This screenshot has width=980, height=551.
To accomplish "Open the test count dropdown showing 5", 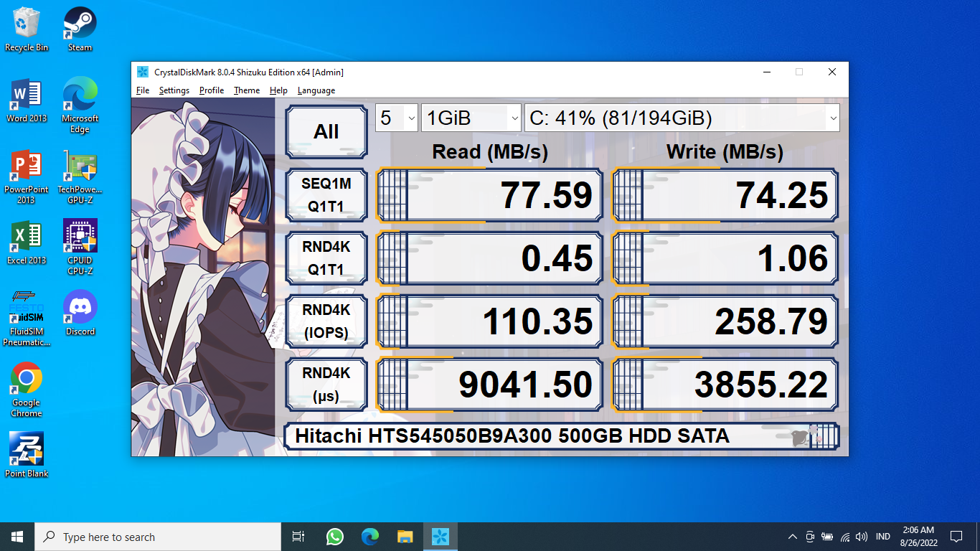I will click(x=397, y=118).
